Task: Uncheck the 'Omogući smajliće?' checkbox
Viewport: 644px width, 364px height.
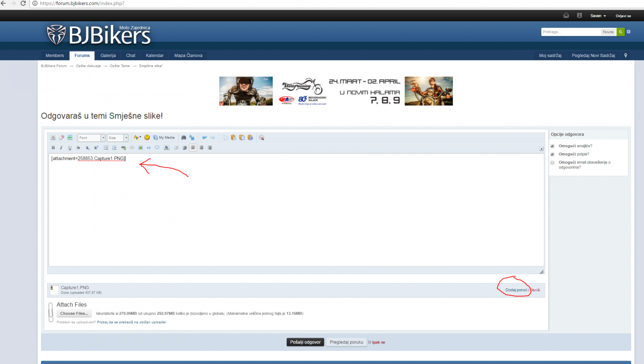Action: point(552,146)
